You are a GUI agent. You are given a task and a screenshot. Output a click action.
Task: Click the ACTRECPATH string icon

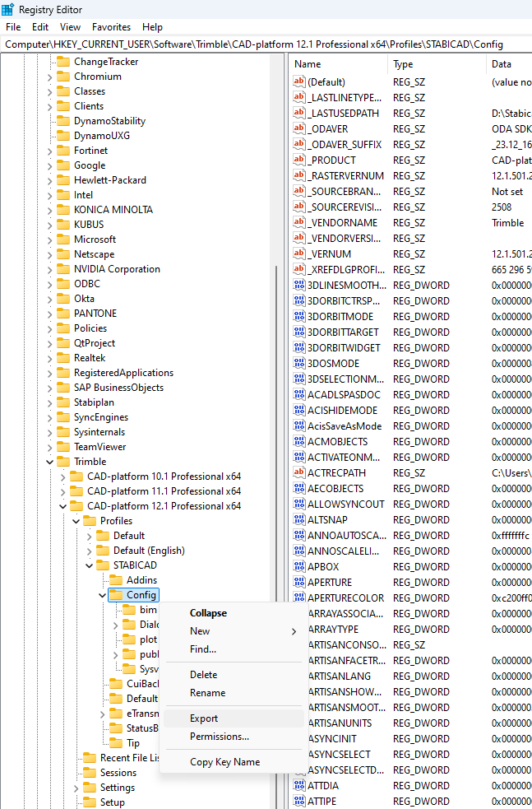click(299, 472)
